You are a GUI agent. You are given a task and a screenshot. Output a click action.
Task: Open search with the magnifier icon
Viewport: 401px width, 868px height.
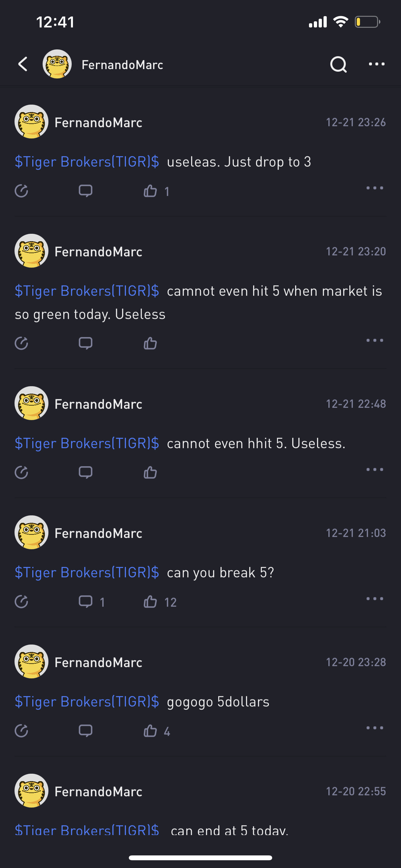click(338, 64)
